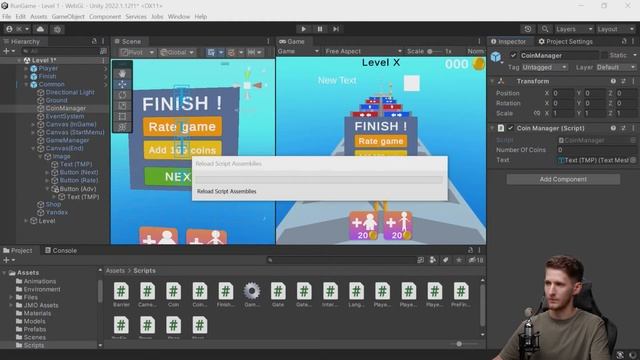Select the Scale tool in Scene overlay
The image size is (640, 360).
coord(122,106)
